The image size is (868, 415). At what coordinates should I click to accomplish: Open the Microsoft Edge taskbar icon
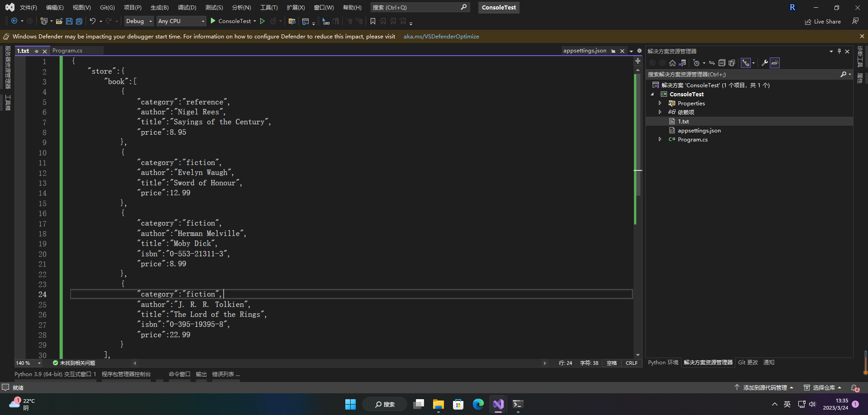point(478,404)
